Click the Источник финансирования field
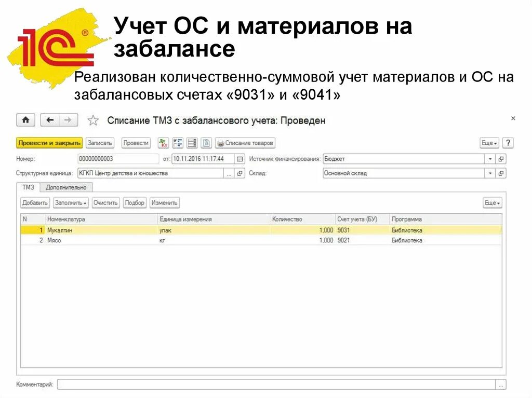532x398 pixels. click(404, 159)
